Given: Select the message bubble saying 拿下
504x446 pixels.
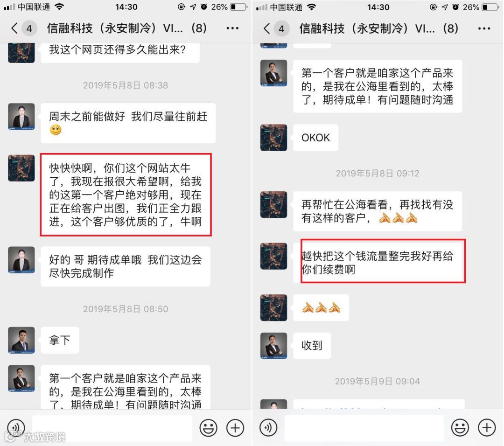Looking at the screenshot, I should click(x=60, y=340).
